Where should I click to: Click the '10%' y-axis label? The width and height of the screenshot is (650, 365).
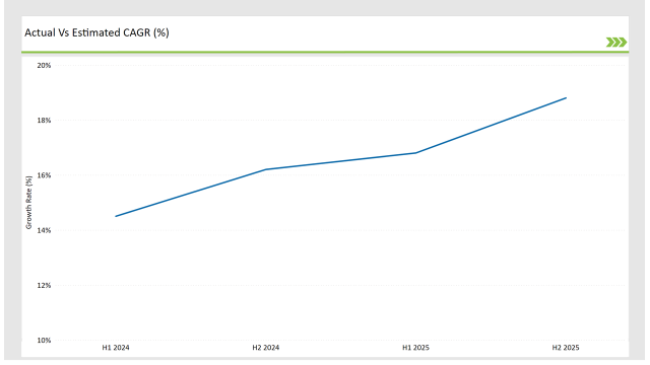(44, 341)
